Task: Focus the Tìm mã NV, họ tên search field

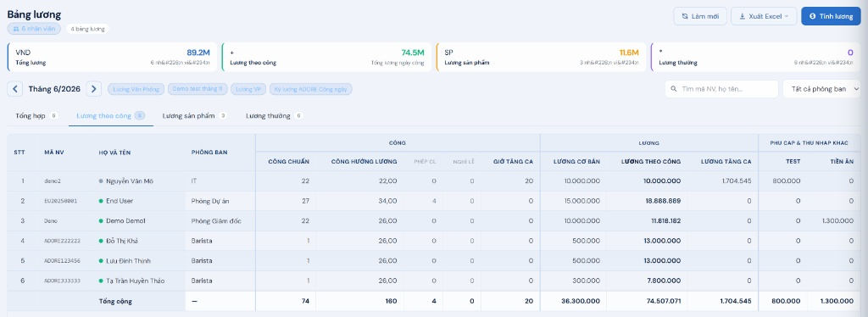Action: [722, 88]
